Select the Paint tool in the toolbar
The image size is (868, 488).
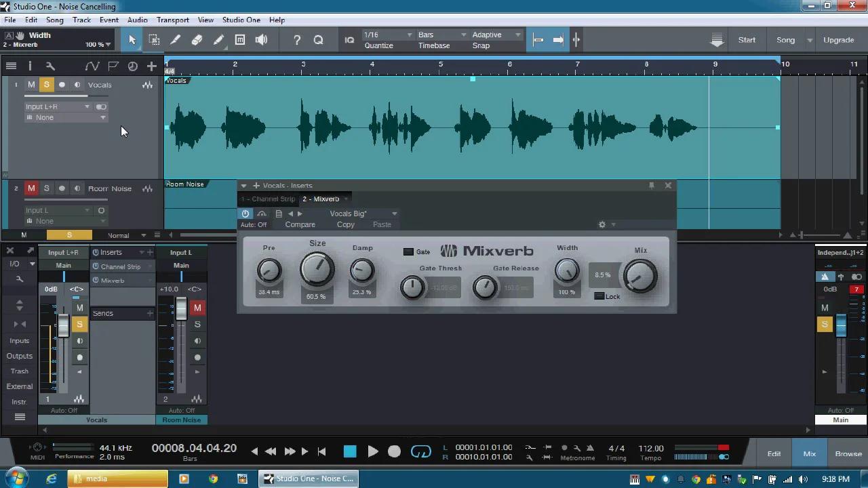click(x=218, y=39)
